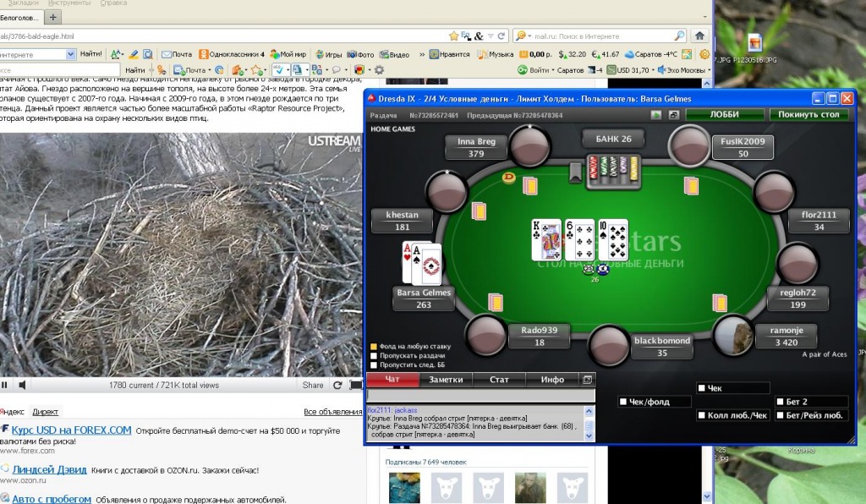Tick 'Пропускать раздачи' checkbox
This screenshot has width=866, height=504.
coord(373,356)
